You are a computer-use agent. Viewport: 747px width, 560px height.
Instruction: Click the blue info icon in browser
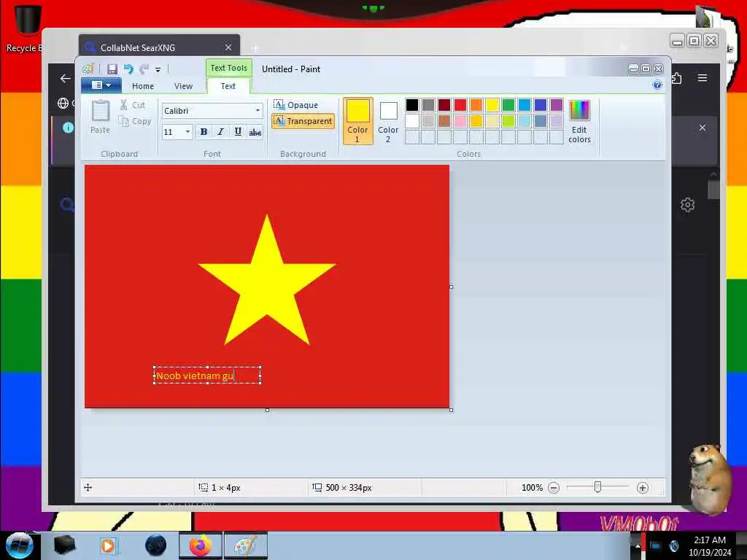click(68, 128)
